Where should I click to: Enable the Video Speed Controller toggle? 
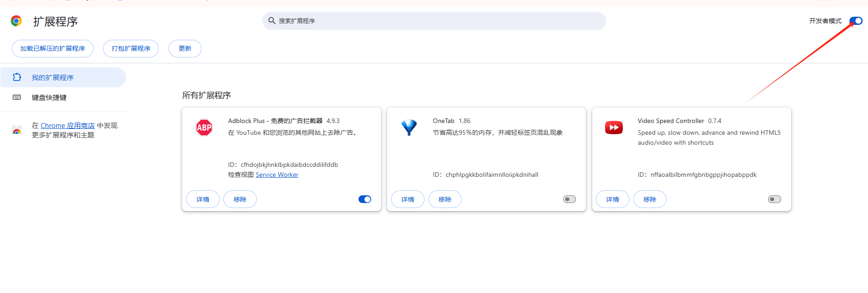(774, 199)
